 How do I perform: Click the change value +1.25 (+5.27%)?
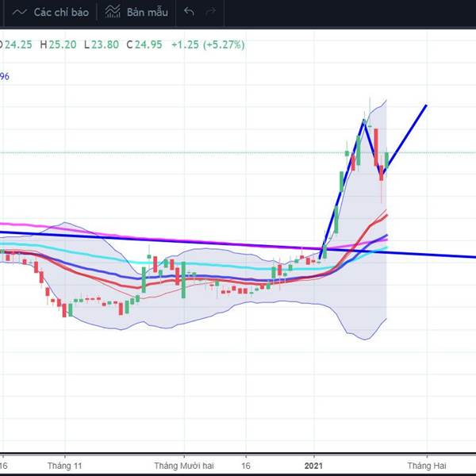(208, 44)
